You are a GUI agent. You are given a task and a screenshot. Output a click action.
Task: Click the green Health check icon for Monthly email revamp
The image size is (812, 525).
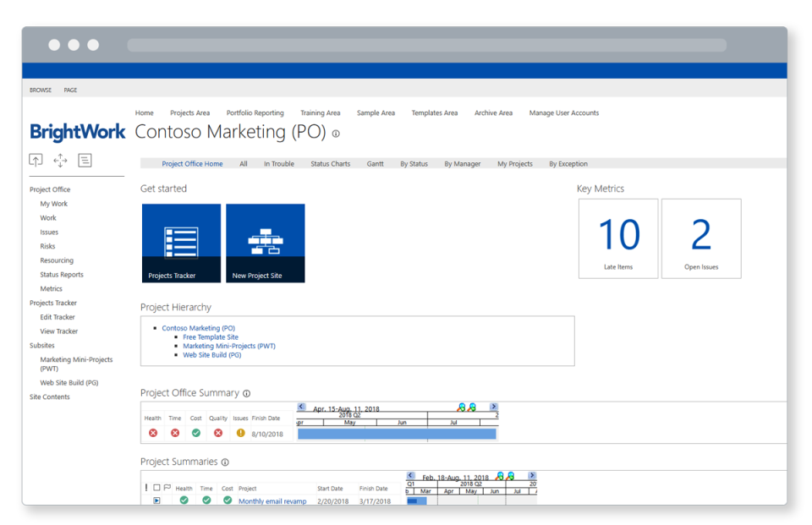pos(184,500)
